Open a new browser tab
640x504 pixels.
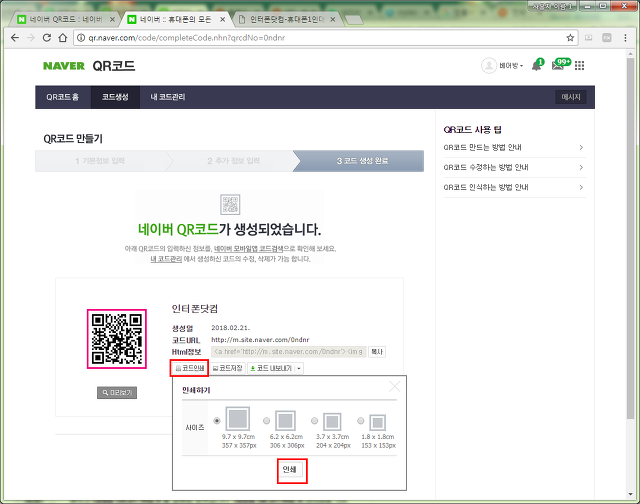tap(353, 20)
